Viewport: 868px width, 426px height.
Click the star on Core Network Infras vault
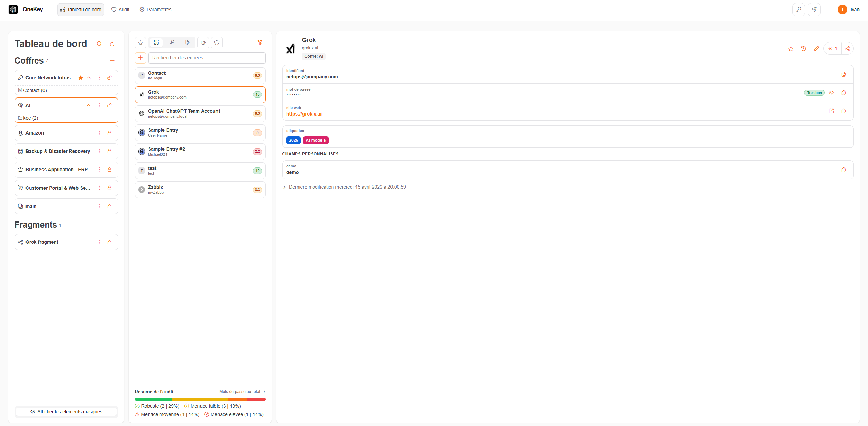coord(81,78)
